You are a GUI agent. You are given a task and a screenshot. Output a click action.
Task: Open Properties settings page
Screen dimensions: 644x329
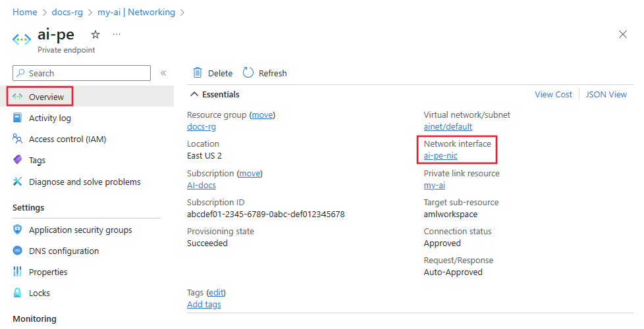tap(48, 272)
